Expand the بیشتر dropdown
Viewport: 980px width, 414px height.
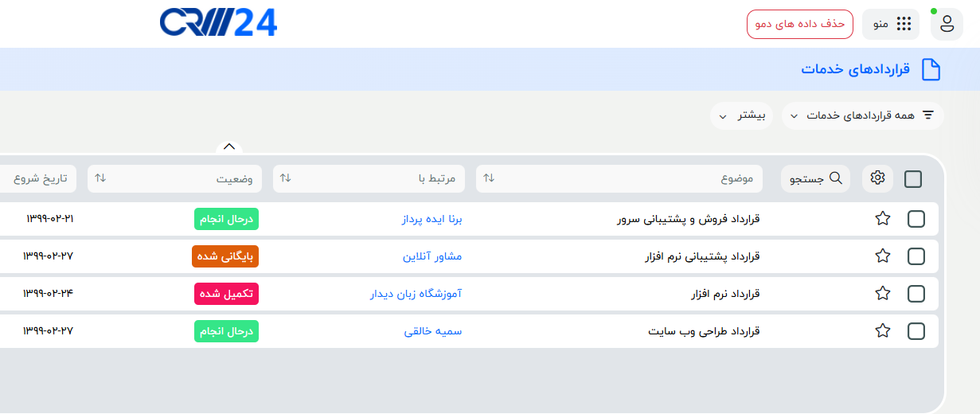point(741,115)
